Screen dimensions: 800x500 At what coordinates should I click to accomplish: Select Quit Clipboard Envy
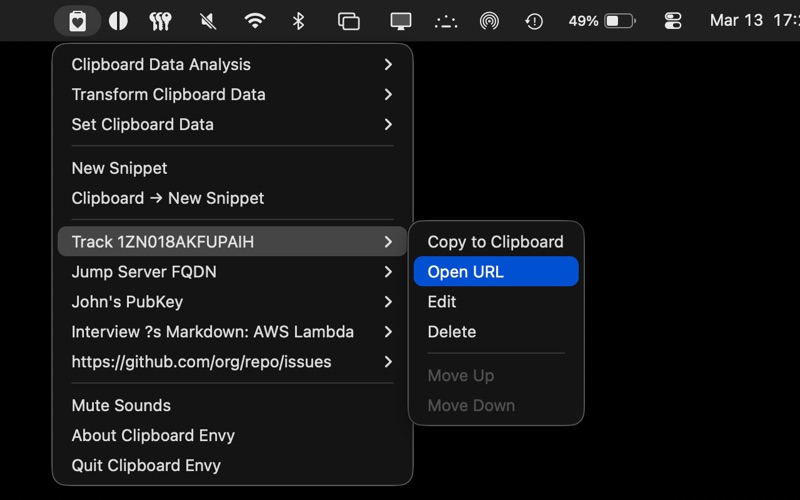(232, 466)
